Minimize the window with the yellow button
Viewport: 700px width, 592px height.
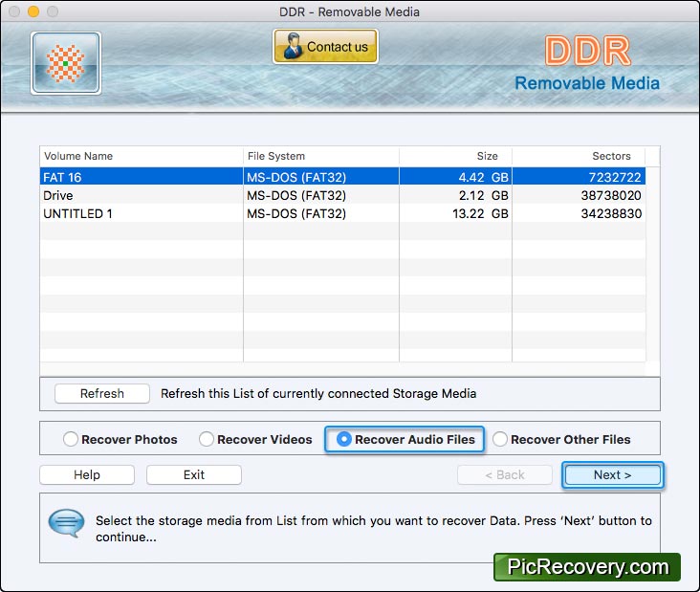point(33,11)
